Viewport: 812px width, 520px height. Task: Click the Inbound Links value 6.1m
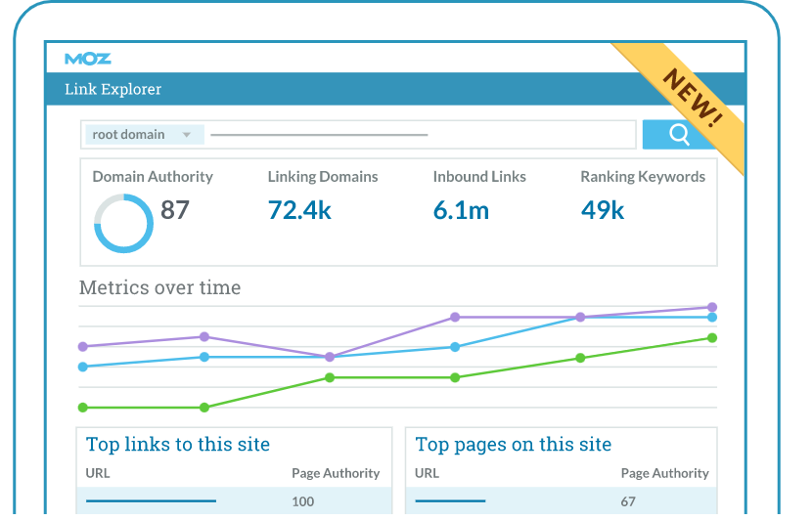tap(461, 210)
